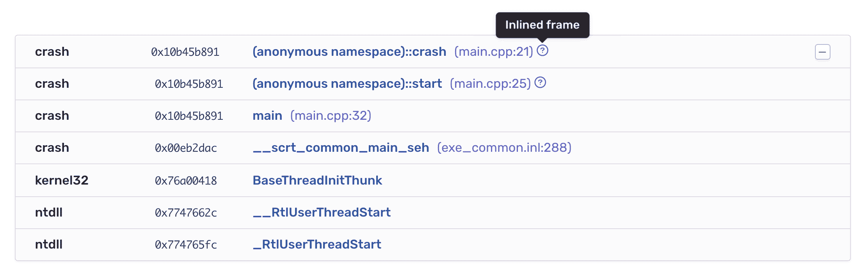Open the main.cpp:21 source link
The image size is (868, 279).
[x=494, y=52]
